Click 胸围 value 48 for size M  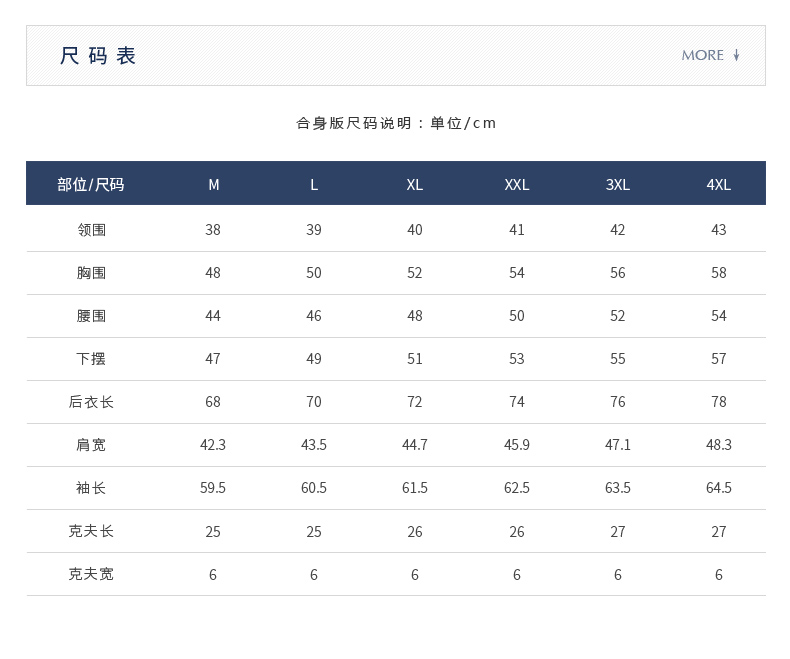[213, 273]
